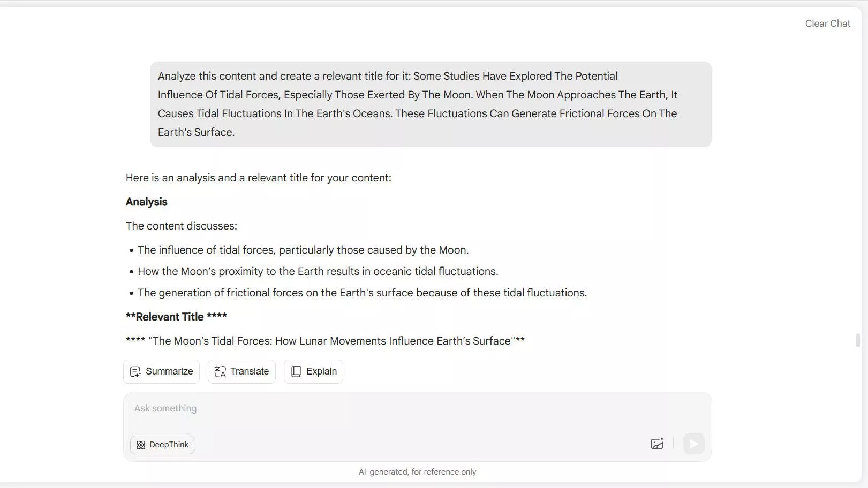Click the 'Here is an analysis' intro line
The height and width of the screenshot is (488, 868).
pyautogui.click(x=258, y=178)
